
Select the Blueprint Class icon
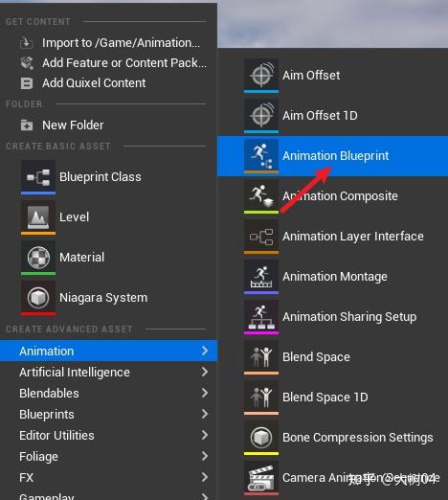pyautogui.click(x=38, y=177)
